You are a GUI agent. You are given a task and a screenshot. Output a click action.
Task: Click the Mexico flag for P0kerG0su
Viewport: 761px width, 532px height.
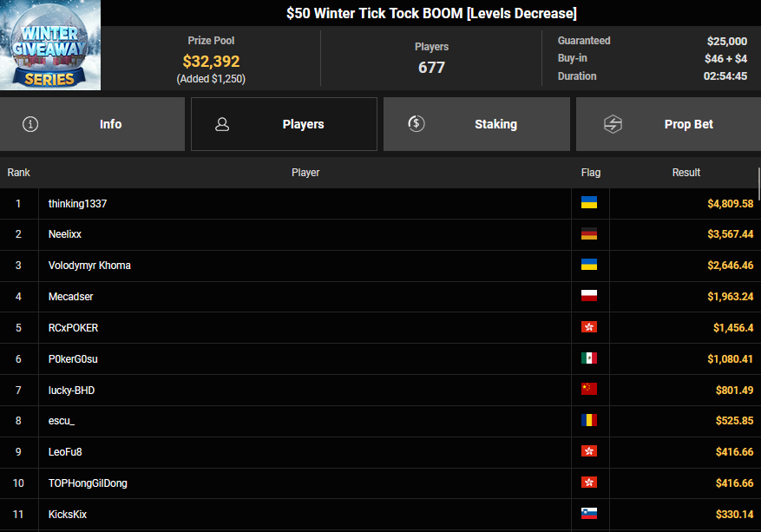tap(589, 359)
